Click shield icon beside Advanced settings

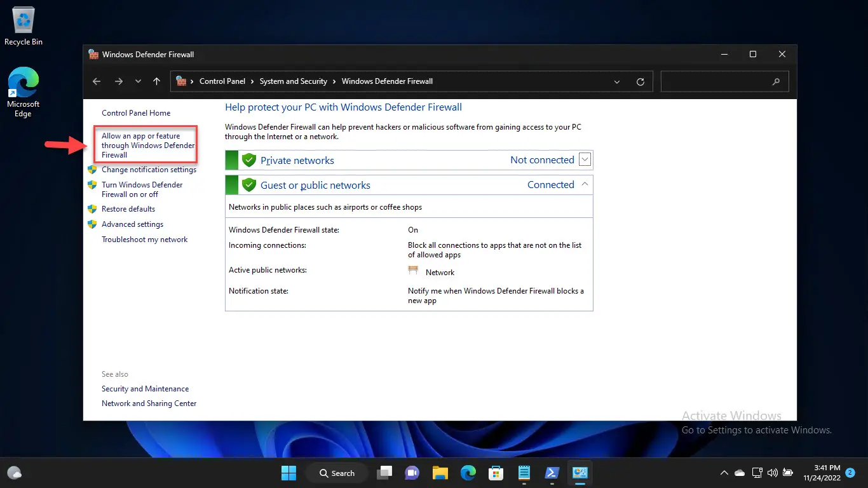92,224
